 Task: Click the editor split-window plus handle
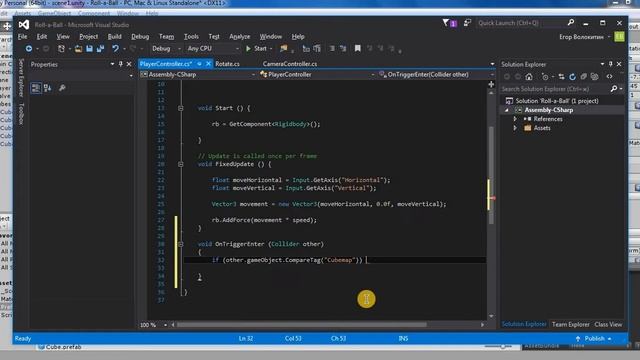491,84
